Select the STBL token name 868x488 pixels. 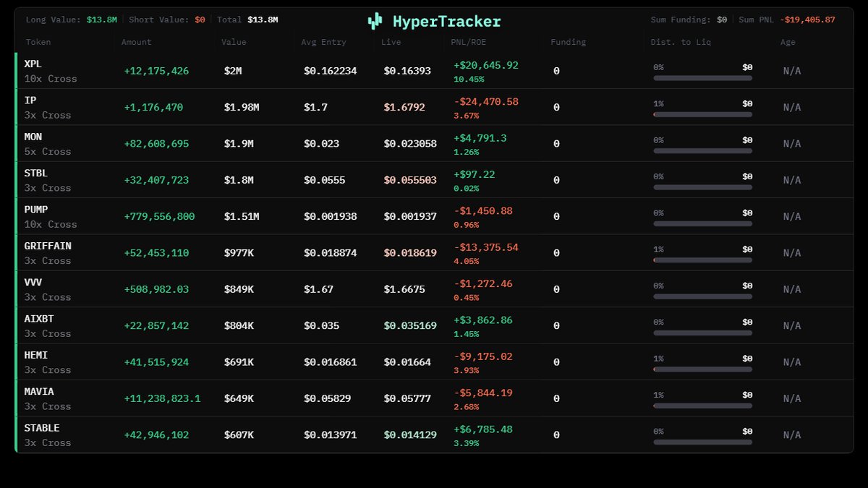tap(36, 173)
